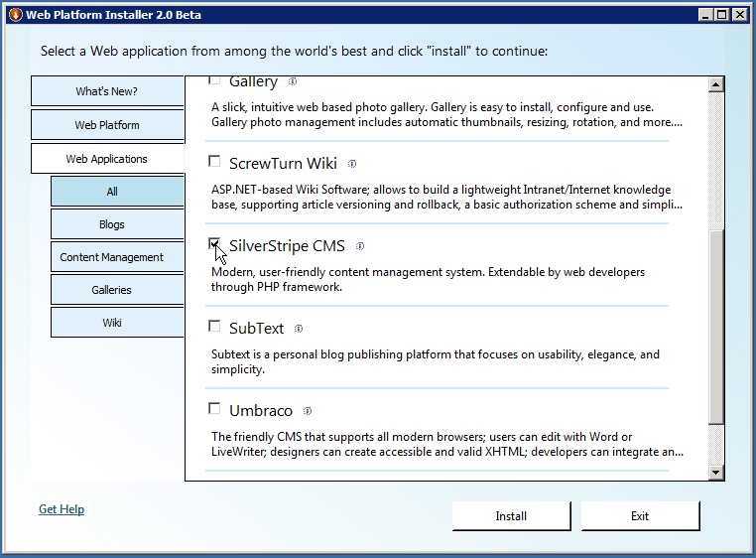Check the ScrewTurn Wiki checkbox

tap(214, 161)
